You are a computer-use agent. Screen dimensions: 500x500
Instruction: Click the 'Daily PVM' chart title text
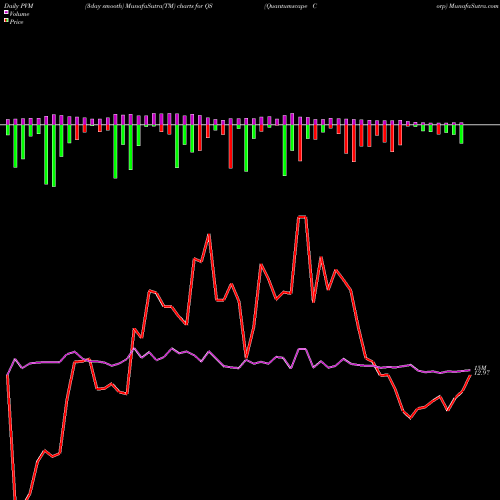[19, 6]
